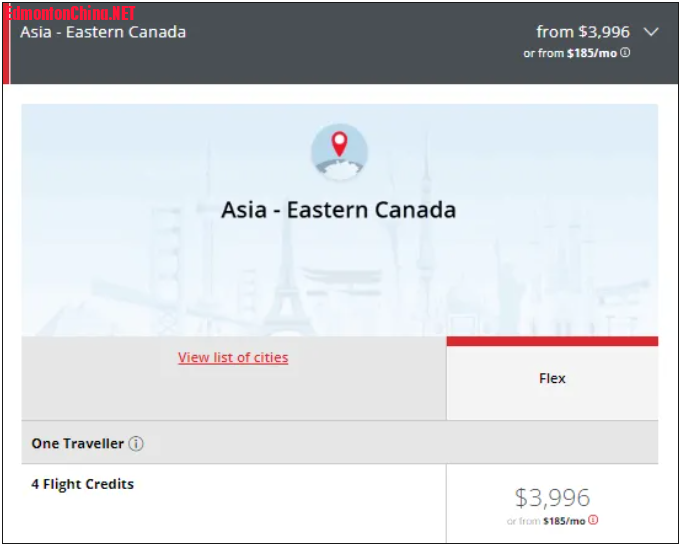This screenshot has width=683, height=548.
Task: Click the 4 Flight Credits row label
Action: coord(82,484)
